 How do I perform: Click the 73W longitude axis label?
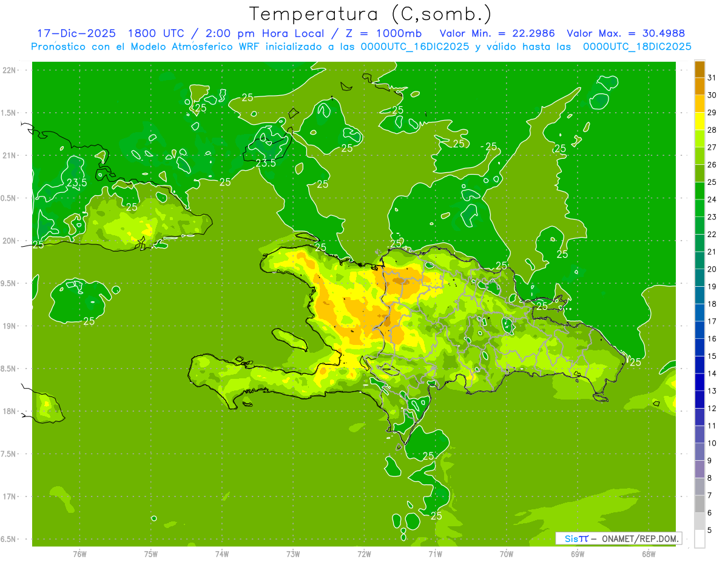tap(293, 554)
